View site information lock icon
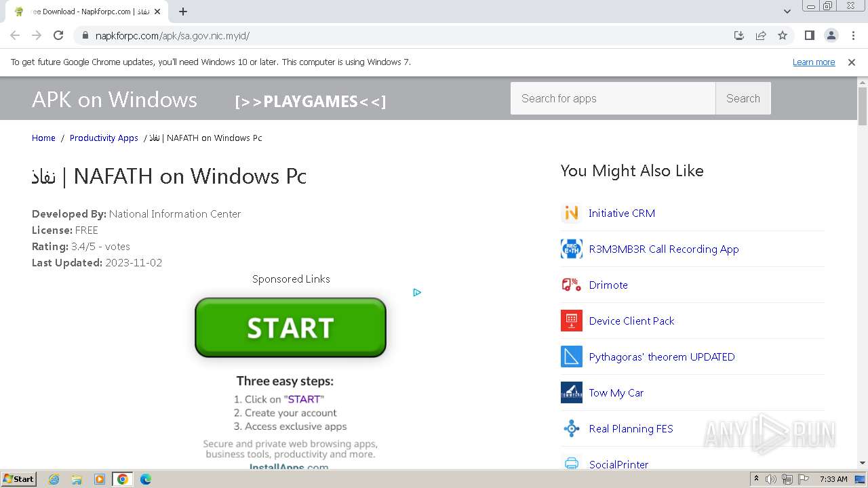The image size is (868, 488). coord(85,35)
